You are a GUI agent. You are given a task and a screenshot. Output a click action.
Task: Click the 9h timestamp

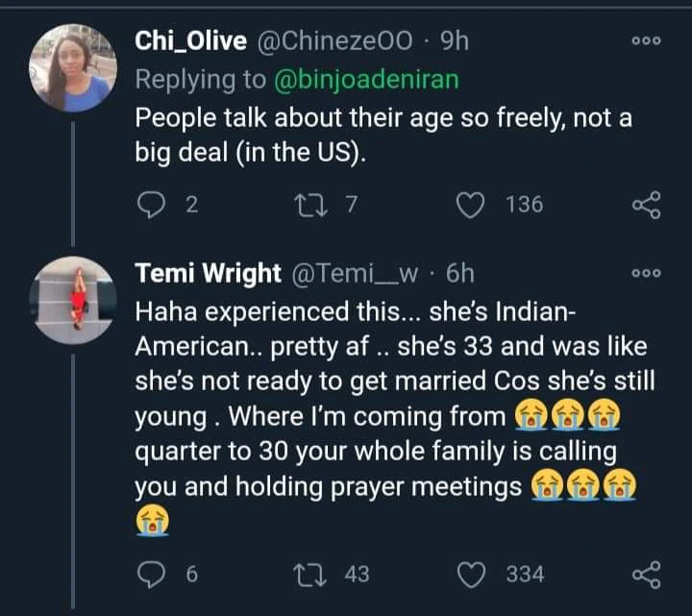pos(455,42)
